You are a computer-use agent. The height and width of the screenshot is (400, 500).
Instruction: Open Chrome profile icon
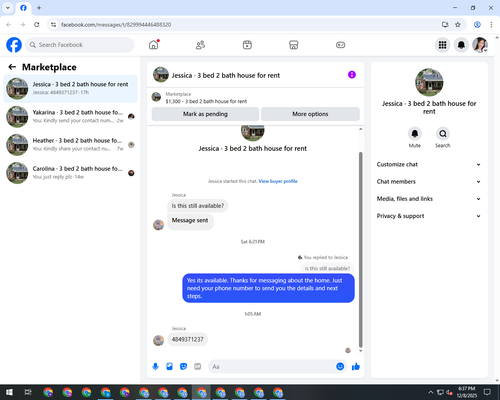tap(477, 25)
